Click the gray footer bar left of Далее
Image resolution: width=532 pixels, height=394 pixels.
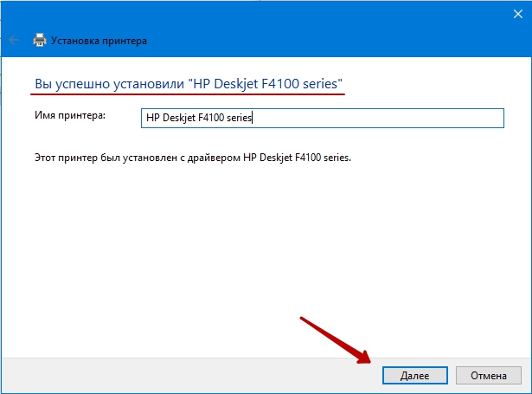190,375
